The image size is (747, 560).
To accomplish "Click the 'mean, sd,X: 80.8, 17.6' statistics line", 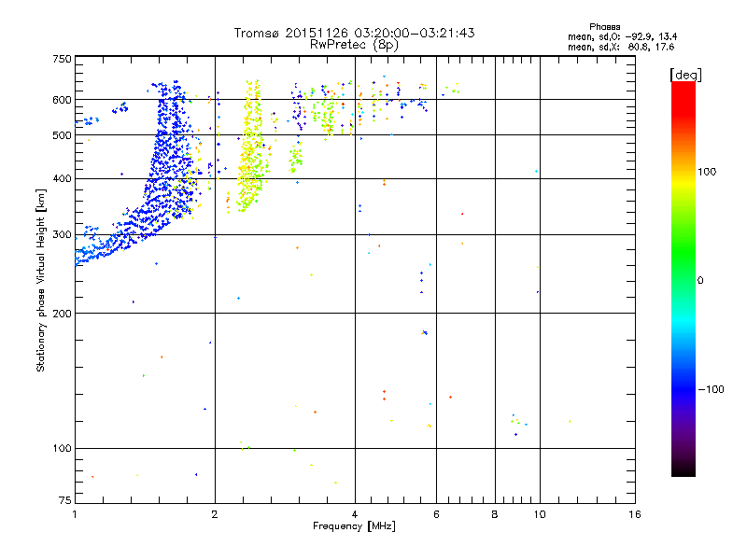I will pyautogui.click(x=621, y=47).
